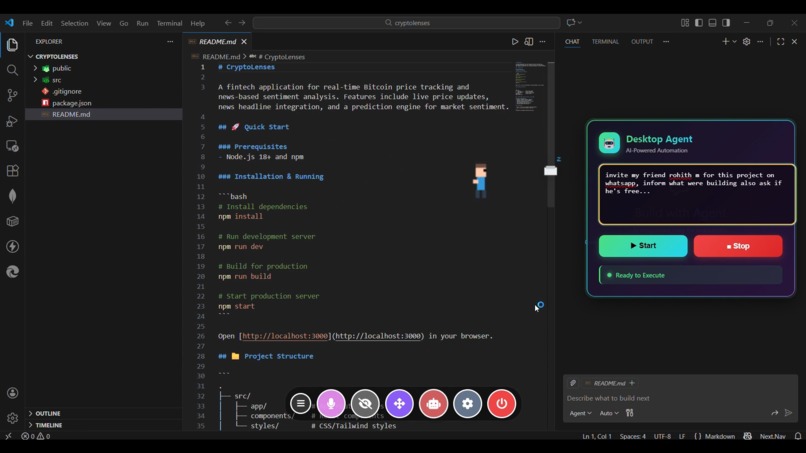Open the dropdown arrow beside new chat plus
Image resolution: width=806 pixels, height=453 pixels.
(735, 42)
